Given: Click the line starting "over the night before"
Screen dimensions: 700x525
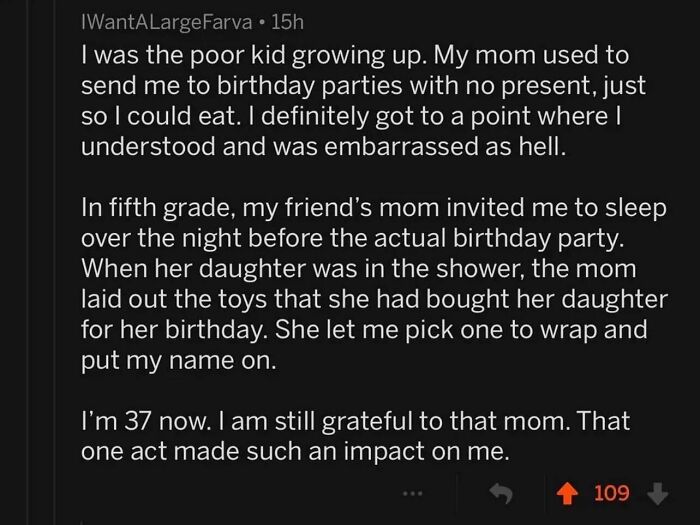Looking at the screenshot, I should pos(352,239).
